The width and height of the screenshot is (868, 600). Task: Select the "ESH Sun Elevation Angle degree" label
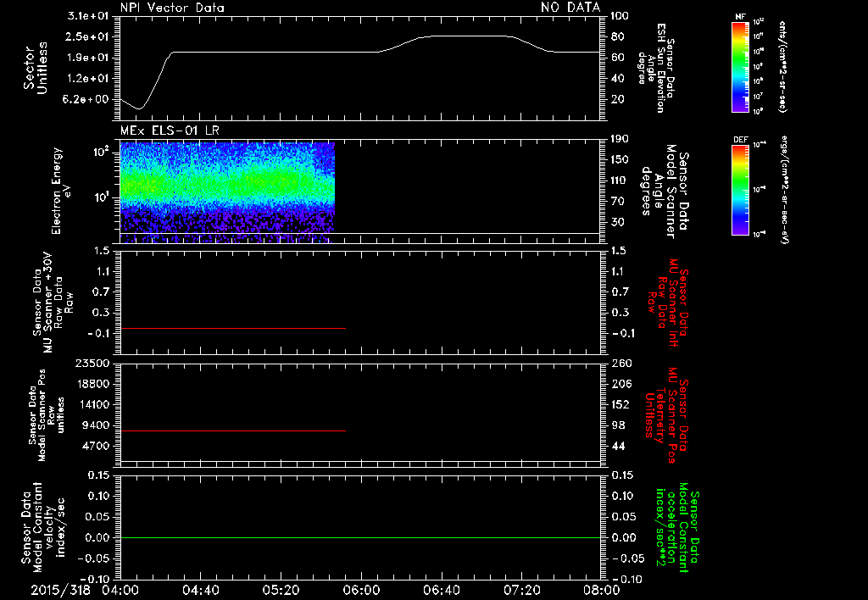655,68
